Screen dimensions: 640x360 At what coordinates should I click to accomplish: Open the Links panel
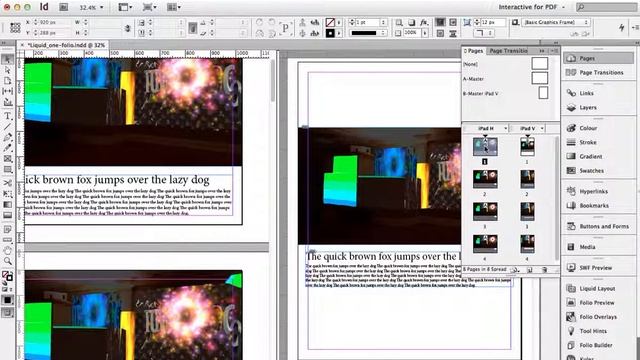598,93
